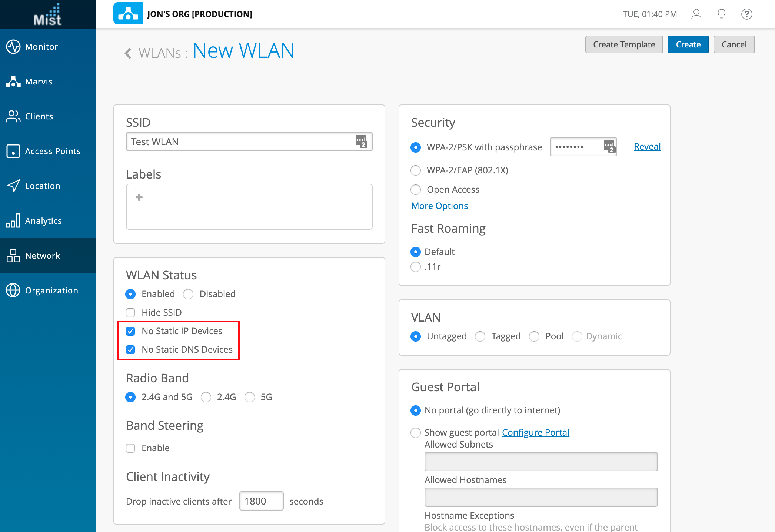Enable Band Steering checkbox

pos(130,448)
